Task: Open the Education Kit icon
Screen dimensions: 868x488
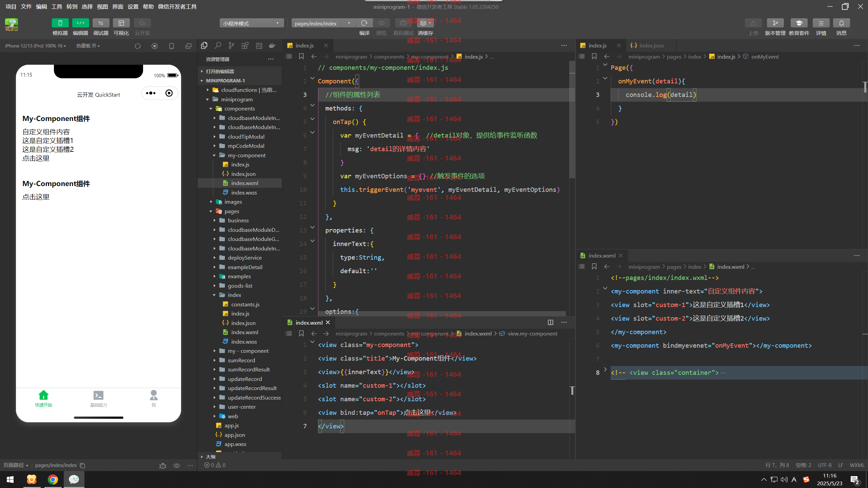Action: pos(799,23)
